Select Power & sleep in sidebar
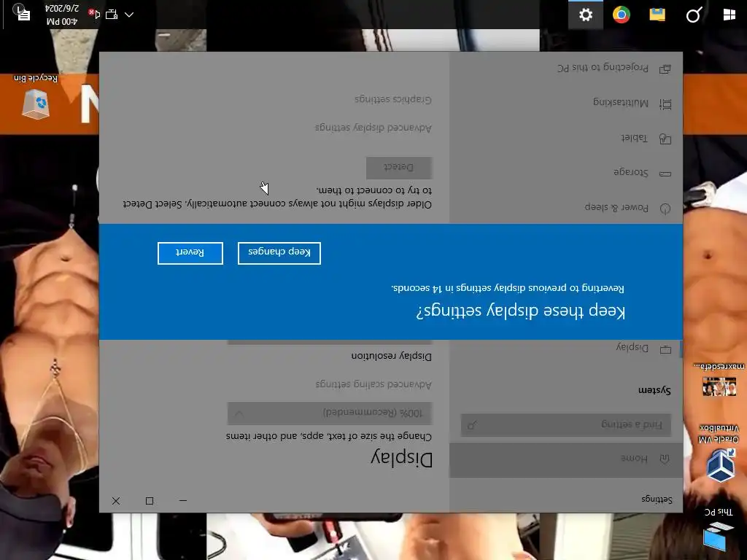747x560 pixels. click(x=566, y=208)
